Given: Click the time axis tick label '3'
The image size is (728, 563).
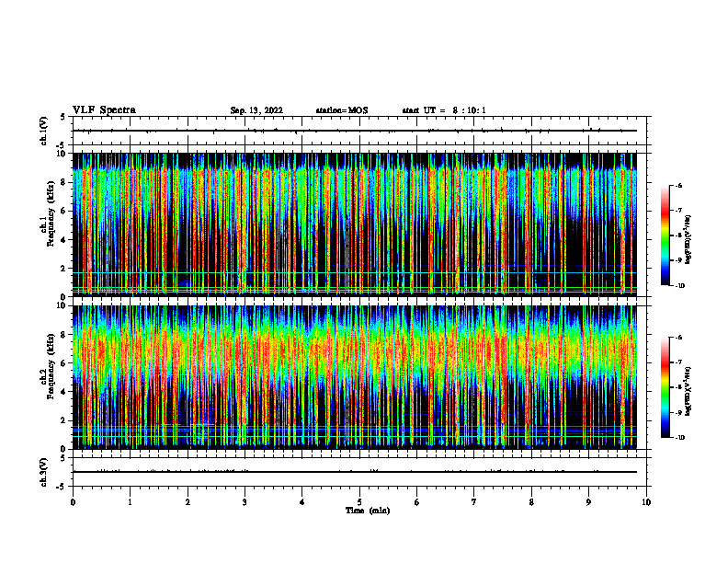Looking at the screenshot, I should pos(245,502).
